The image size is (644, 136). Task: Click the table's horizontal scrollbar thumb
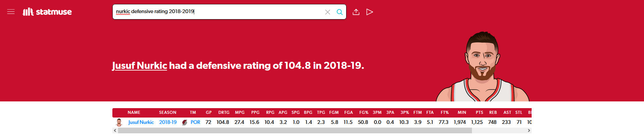294,131
